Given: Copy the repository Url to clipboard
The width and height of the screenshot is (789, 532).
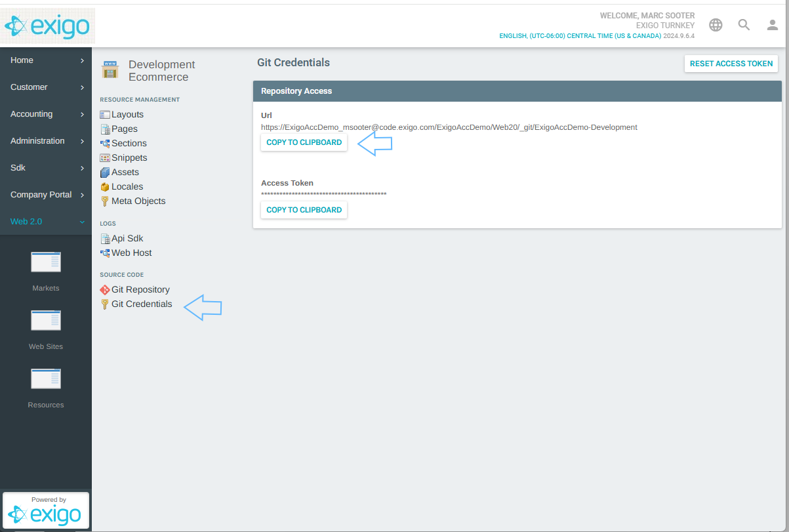Looking at the screenshot, I should pyautogui.click(x=304, y=142).
